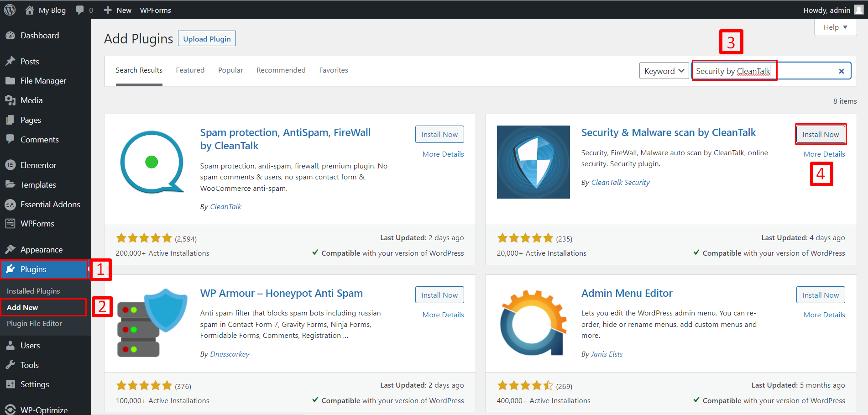Install Admin Menu Editor plugin
This screenshot has width=868, height=415.
pos(821,295)
